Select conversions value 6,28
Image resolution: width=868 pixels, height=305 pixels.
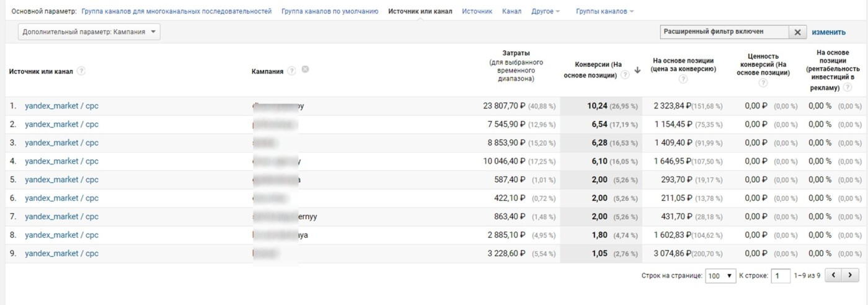[x=600, y=143]
